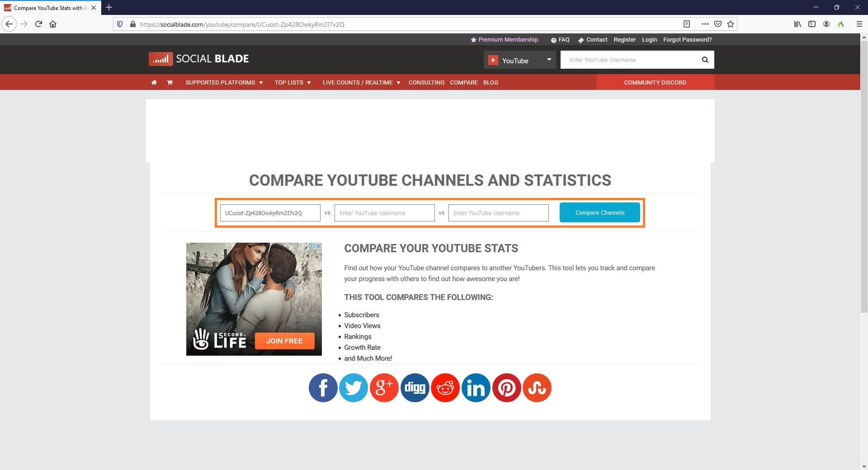Reload the page with refresh icon
Viewport: 868px width, 470px height.
point(38,24)
